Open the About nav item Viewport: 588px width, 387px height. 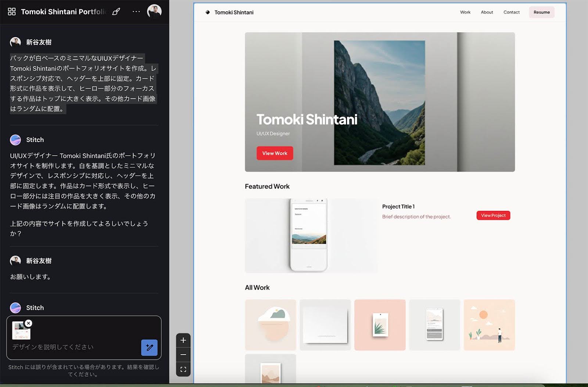coord(487,12)
